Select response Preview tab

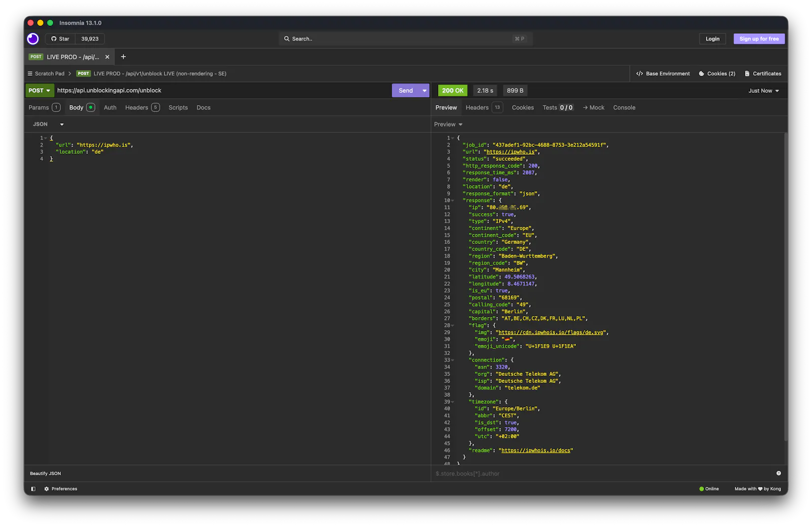click(446, 108)
